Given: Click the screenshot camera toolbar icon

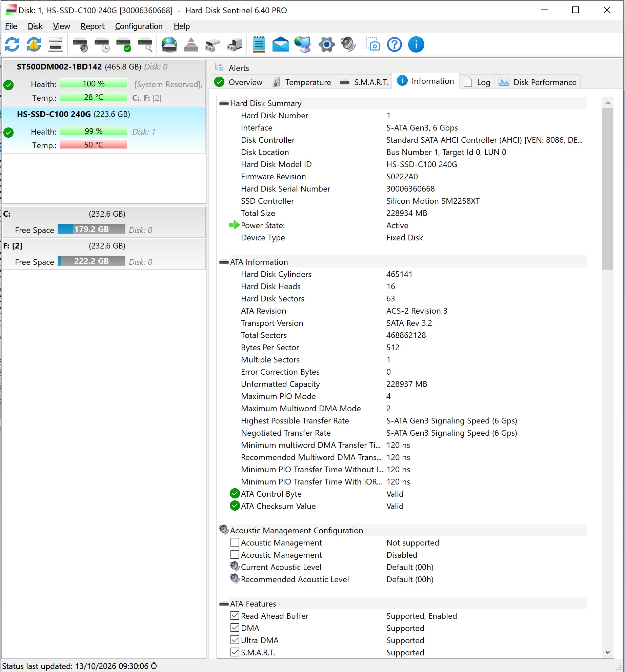Looking at the screenshot, I should coord(373,44).
